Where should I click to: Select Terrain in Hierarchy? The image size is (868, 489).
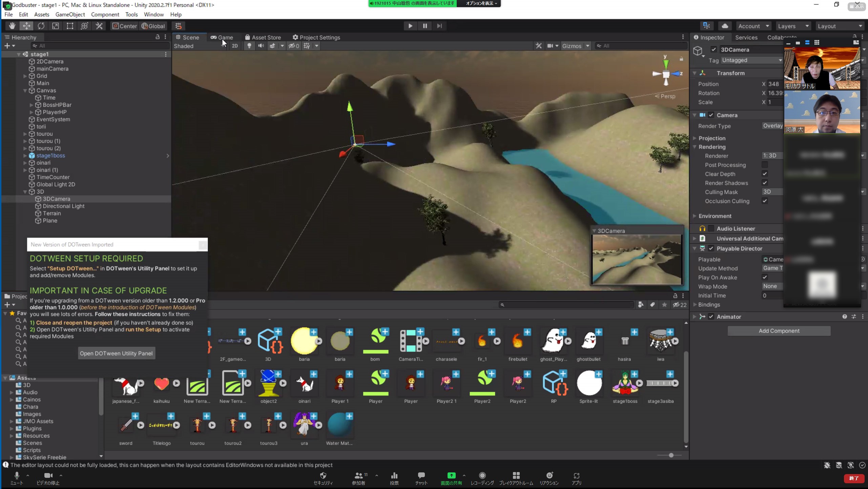(x=52, y=213)
